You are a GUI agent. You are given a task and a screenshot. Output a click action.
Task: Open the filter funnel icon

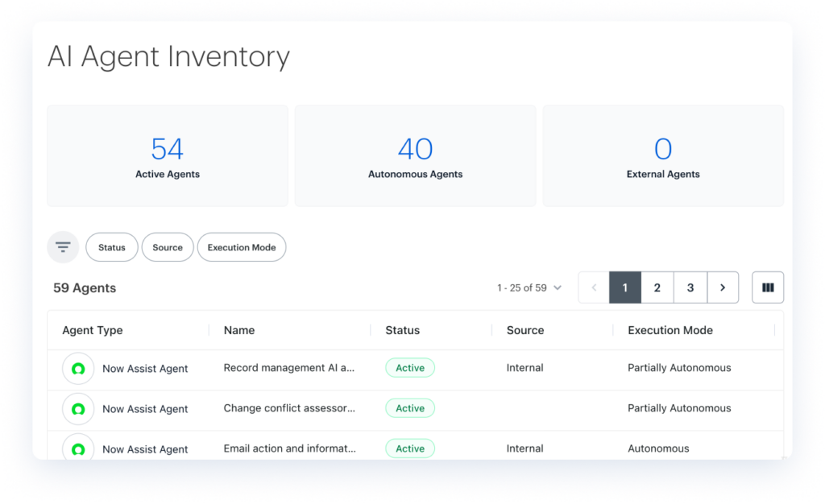(63, 247)
